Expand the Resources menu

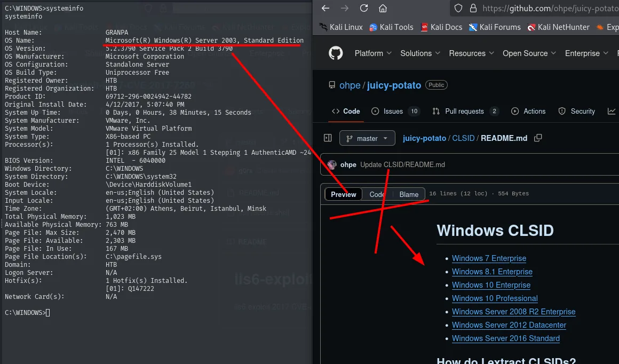click(x=471, y=53)
